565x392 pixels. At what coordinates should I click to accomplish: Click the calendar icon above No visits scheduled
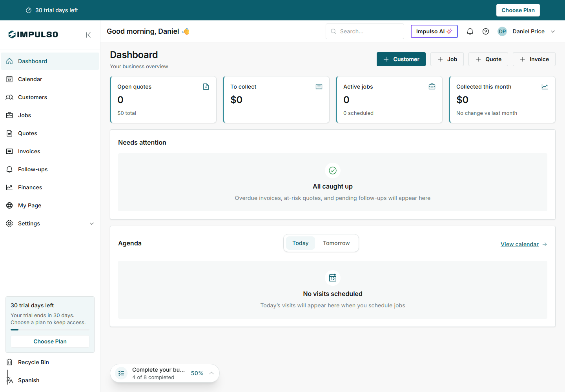tap(333, 278)
